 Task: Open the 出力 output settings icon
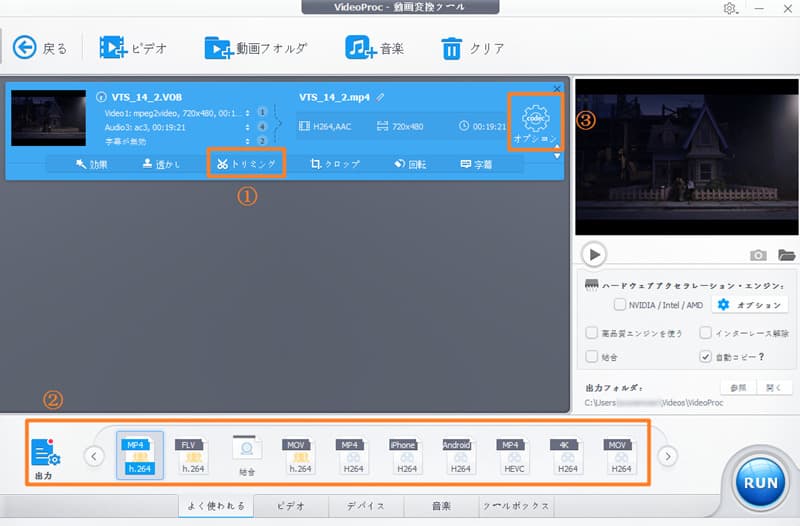point(45,458)
